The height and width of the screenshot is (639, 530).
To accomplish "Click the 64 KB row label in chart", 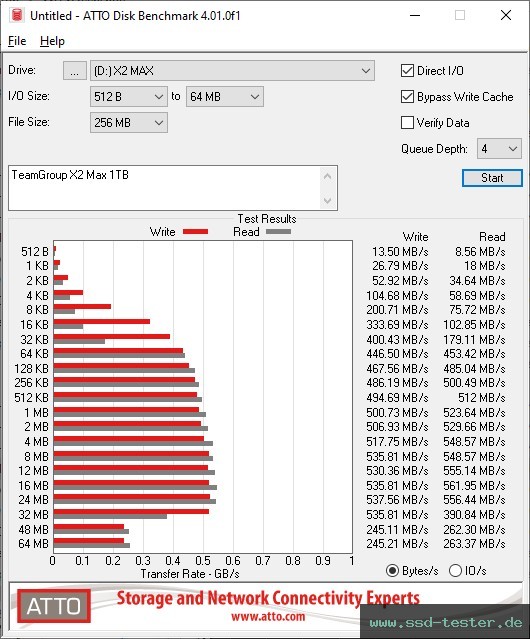I will [x=35, y=354].
